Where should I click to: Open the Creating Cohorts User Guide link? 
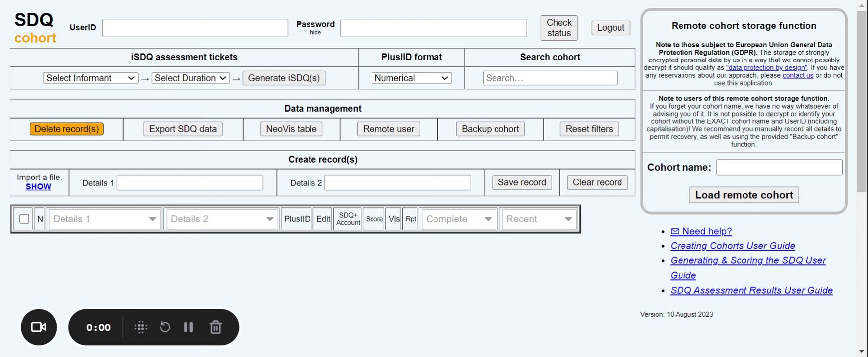pyautogui.click(x=732, y=246)
